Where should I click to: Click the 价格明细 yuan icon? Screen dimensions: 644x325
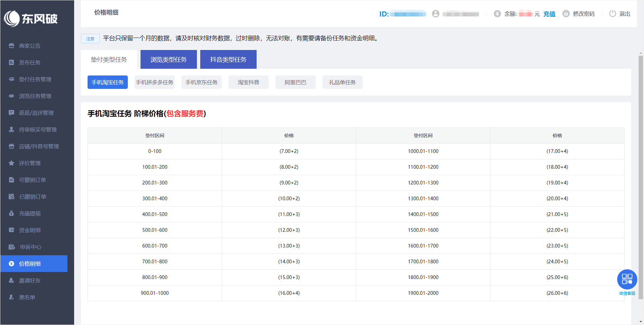[x=11, y=264]
